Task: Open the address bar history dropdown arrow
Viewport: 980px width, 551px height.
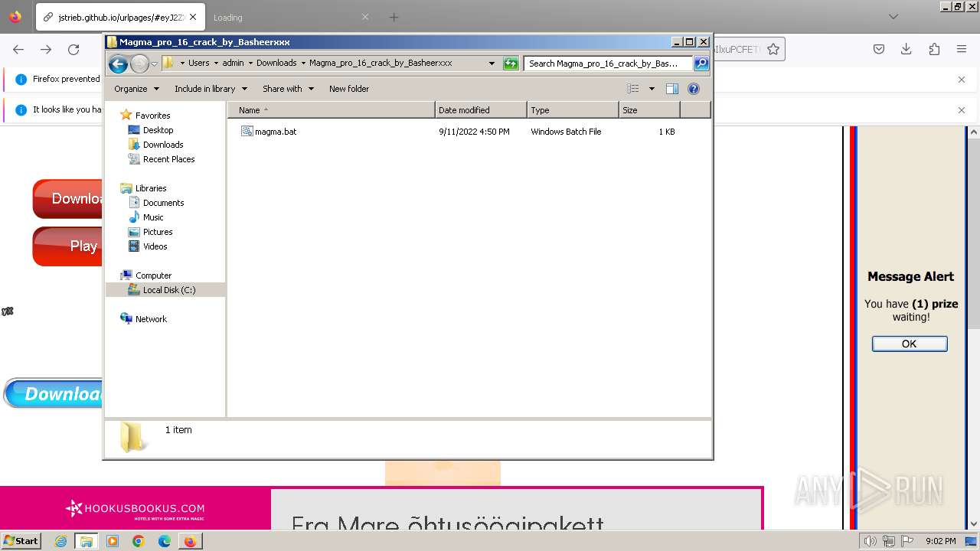Action: [x=492, y=64]
